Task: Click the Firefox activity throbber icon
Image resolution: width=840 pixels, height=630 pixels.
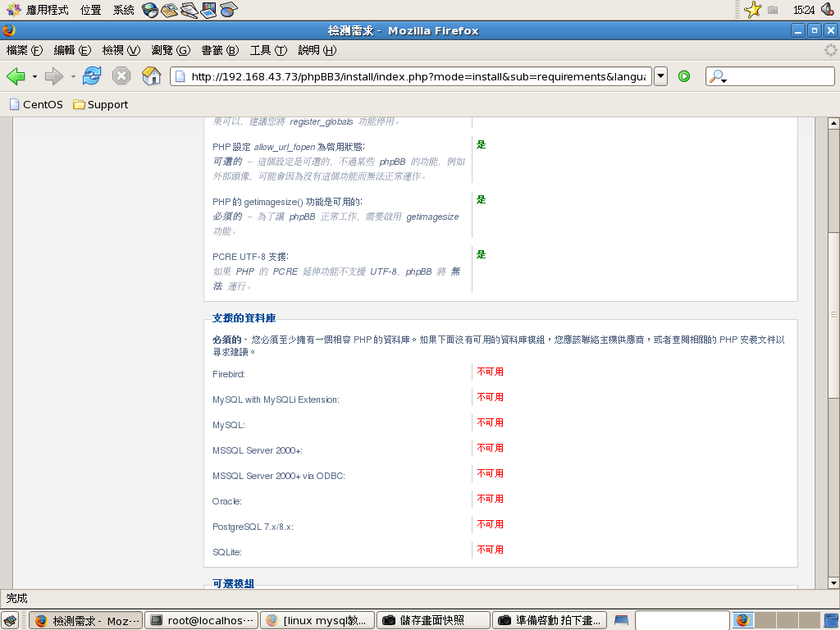Action: (x=830, y=50)
